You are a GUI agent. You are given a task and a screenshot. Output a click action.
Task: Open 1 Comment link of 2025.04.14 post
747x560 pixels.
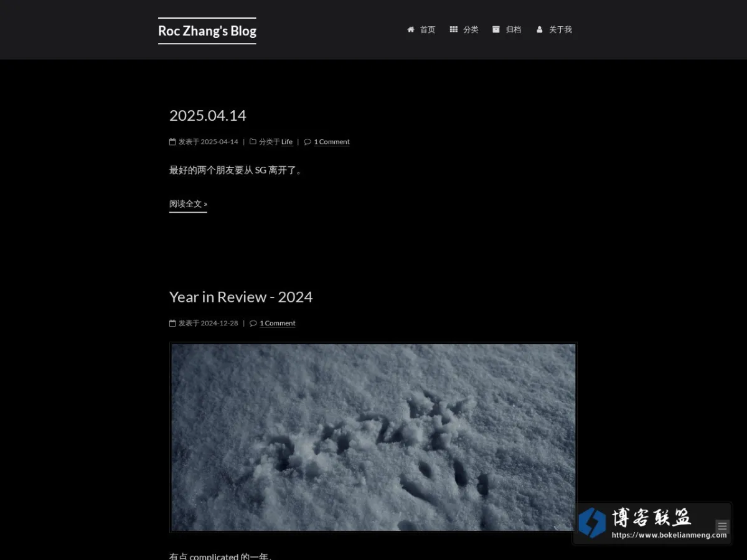tap(332, 142)
